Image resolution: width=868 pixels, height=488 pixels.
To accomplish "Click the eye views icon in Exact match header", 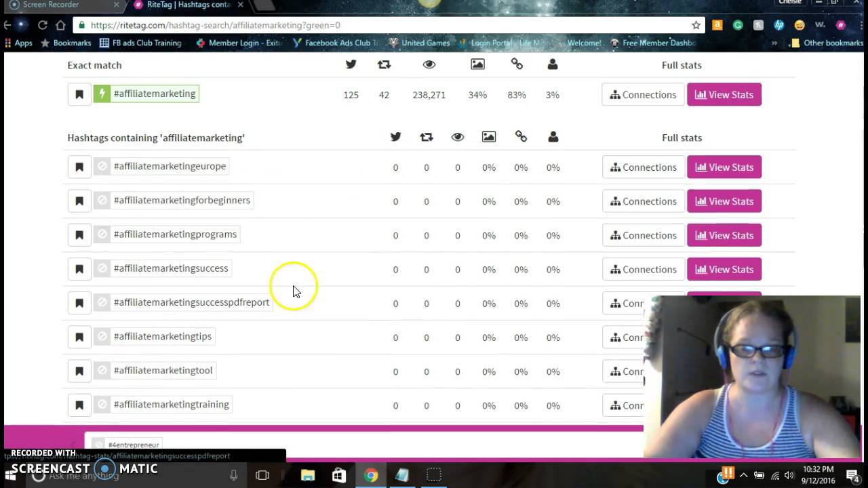I will pos(429,64).
